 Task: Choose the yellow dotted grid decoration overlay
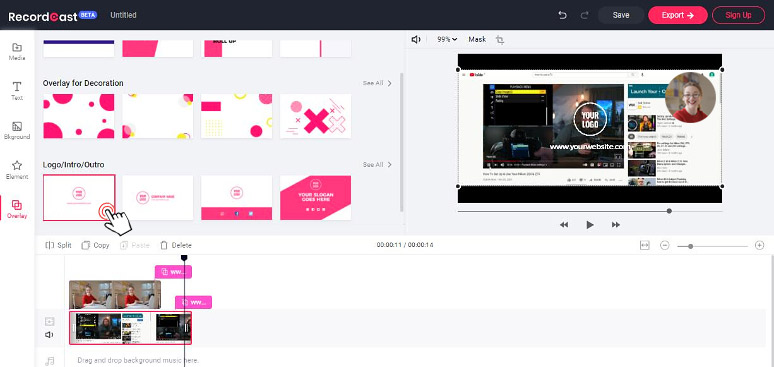[x=236, y=116]
